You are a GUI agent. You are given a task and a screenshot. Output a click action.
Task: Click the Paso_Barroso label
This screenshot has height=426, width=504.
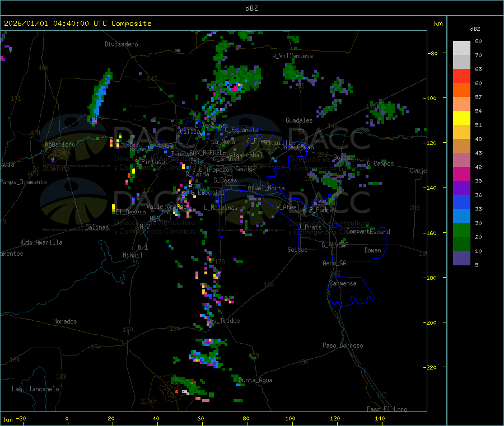[x=343, y=345]
